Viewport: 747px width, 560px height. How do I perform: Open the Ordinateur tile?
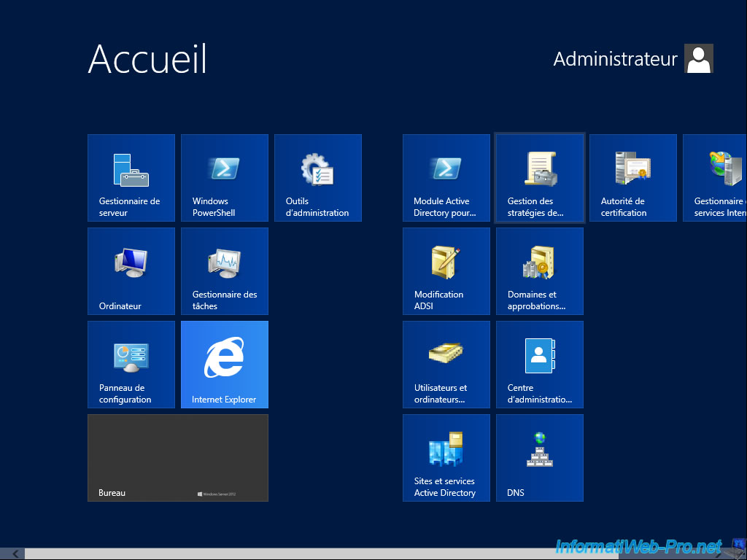[131, 271]
